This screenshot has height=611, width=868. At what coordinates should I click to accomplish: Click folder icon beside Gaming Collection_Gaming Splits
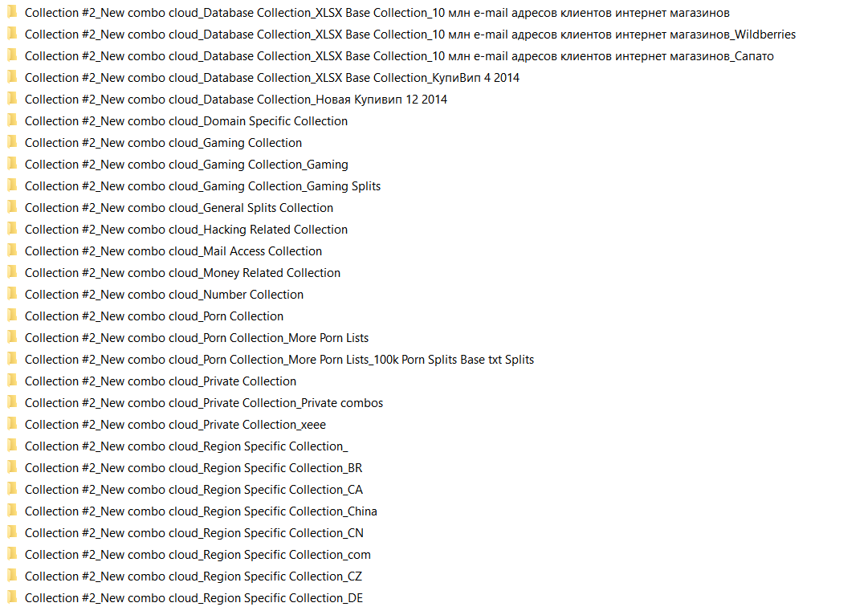(12, 186)
